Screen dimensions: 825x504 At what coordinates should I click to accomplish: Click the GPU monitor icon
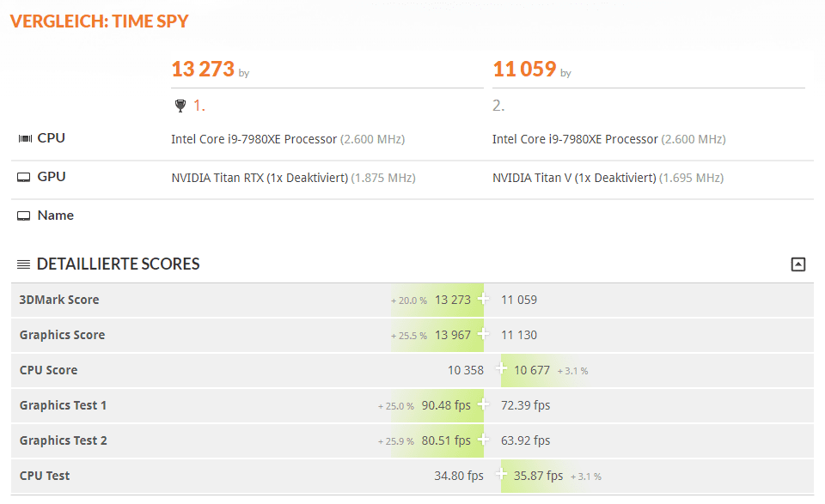24,177
